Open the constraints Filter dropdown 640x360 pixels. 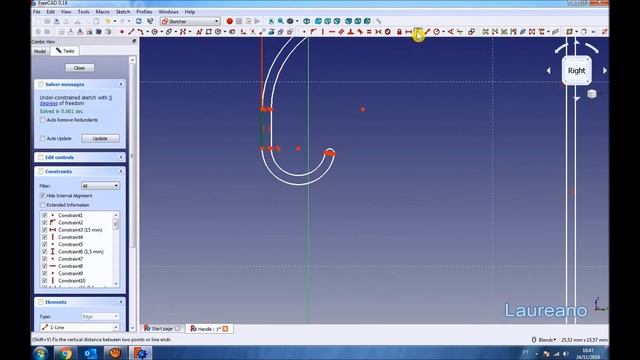(x=100, y=186)
